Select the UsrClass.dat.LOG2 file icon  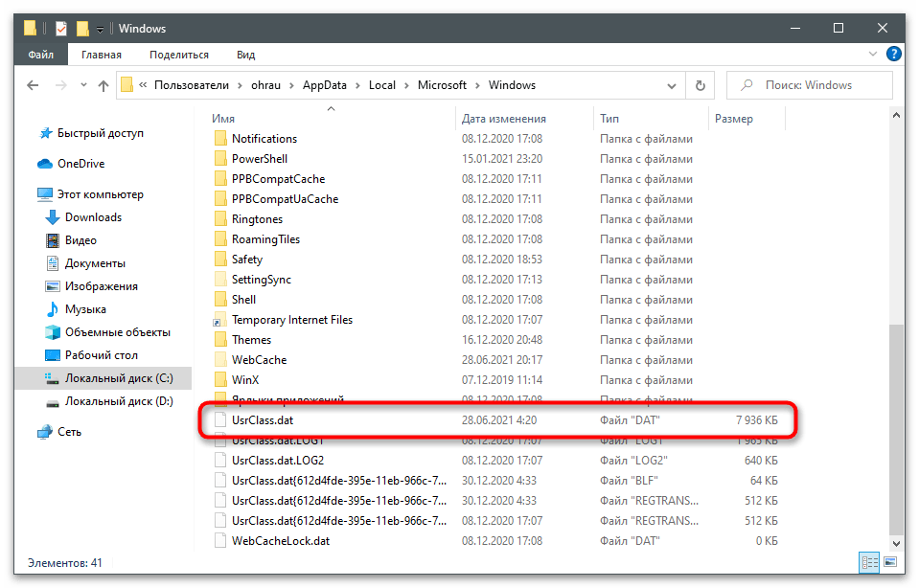coord(220,461)
